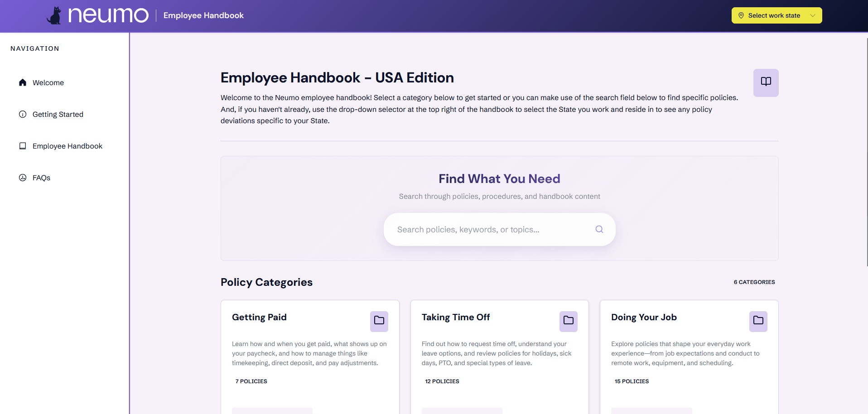
Task: Click the location pin icon in Select work state
Action: coord(741,15)
